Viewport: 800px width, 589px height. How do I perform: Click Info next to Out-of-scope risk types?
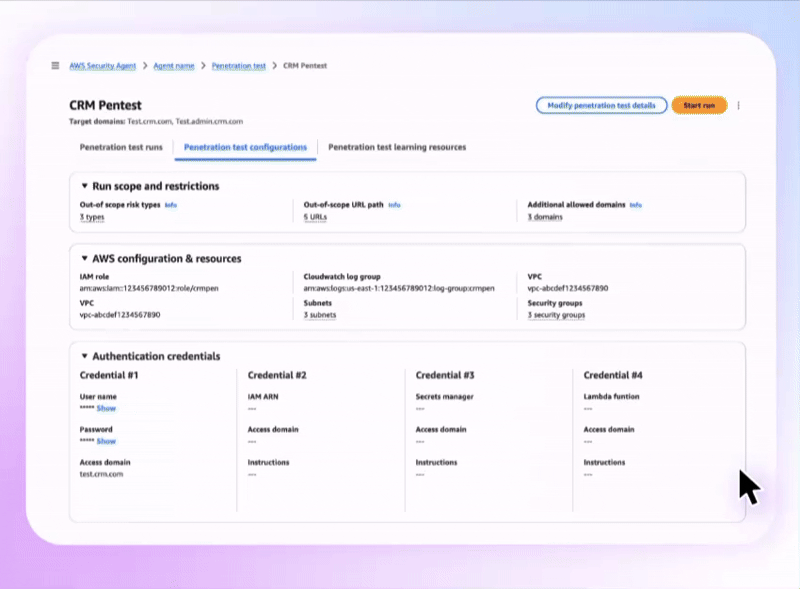[171, 205]
